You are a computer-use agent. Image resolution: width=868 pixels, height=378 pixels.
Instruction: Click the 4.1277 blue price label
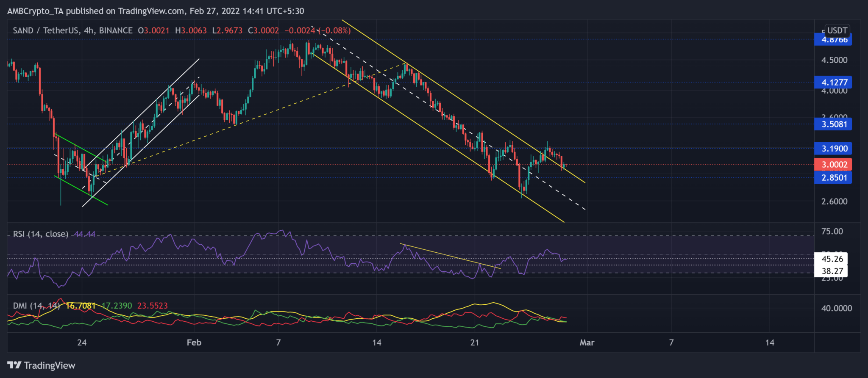tap(834, 82)
